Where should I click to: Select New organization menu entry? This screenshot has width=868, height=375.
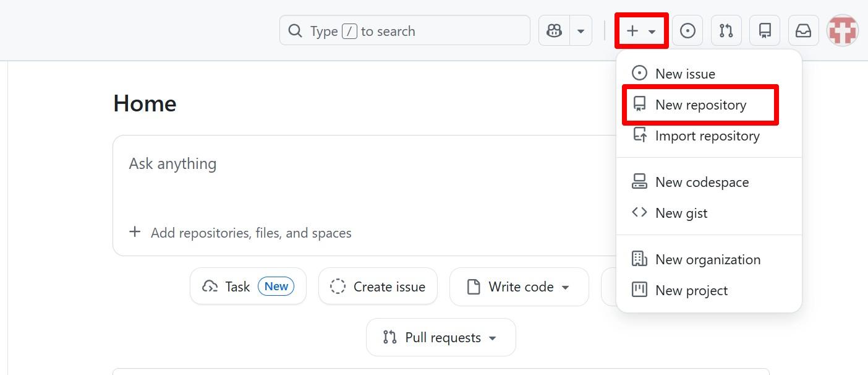(708, 260)
